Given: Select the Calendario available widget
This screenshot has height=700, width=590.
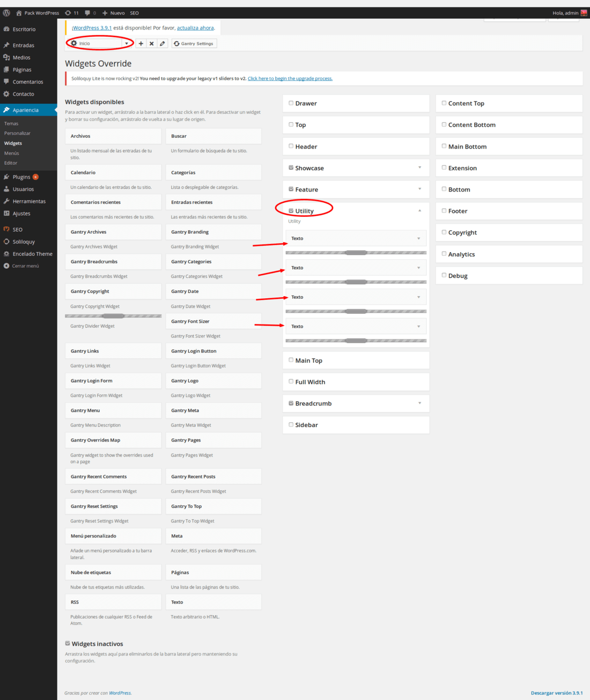Looking at the screenshot, I should tap(113, 173).
